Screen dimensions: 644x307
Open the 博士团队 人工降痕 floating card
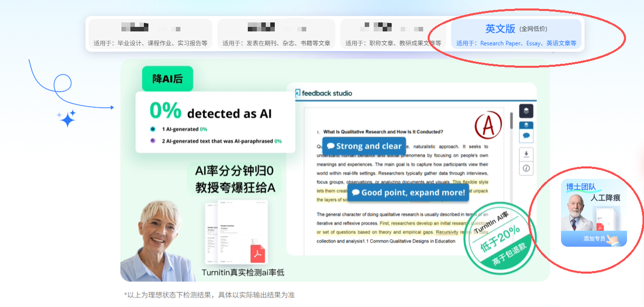tap(594, 213)
